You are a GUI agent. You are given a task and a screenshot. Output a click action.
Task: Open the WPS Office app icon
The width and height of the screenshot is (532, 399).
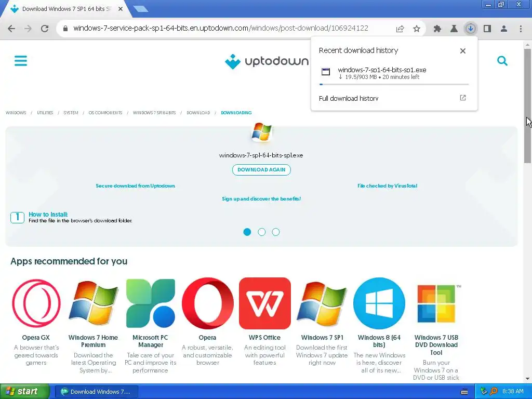265,303
